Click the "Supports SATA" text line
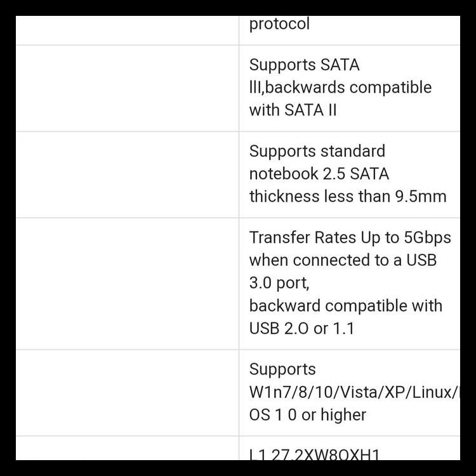This screenshot has width=476, height=476. (304, 65)
